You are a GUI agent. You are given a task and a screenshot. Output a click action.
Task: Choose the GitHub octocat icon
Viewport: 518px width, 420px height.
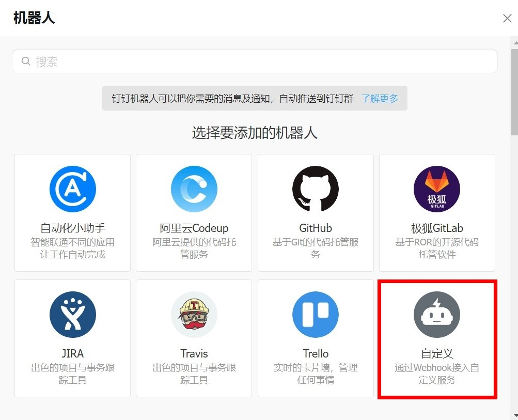tap(316, 189)
